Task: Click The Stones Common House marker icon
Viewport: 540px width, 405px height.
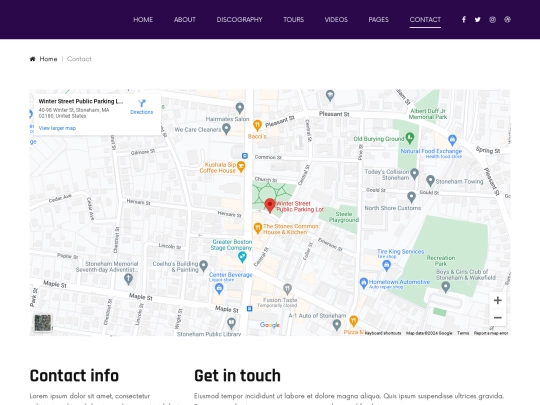Action: point(257,228)
